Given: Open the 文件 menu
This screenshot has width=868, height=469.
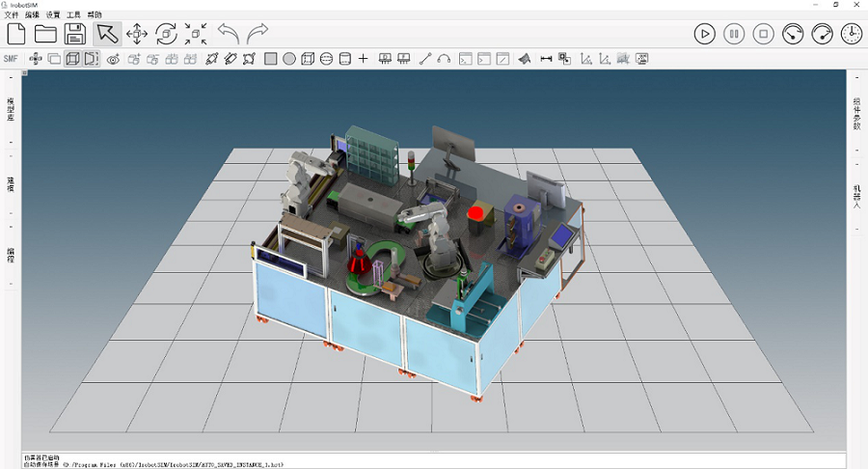Looking at the screenshot, I should [12, 15].
